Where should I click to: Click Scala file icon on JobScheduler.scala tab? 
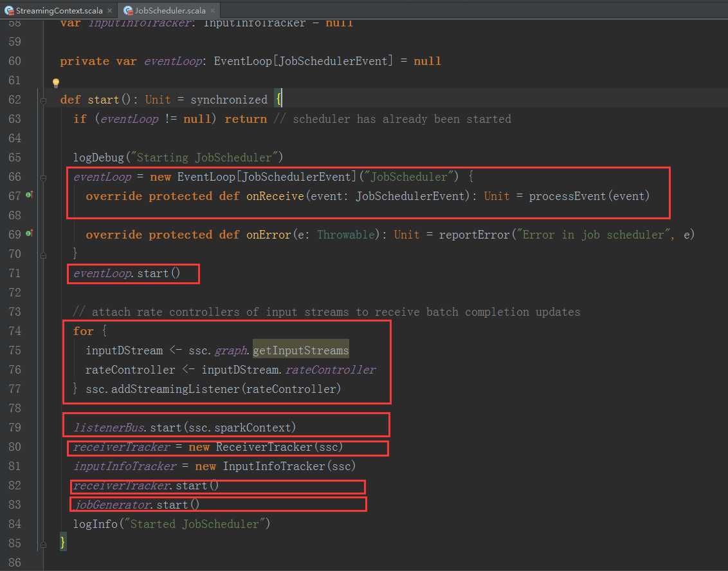(127, 11)
